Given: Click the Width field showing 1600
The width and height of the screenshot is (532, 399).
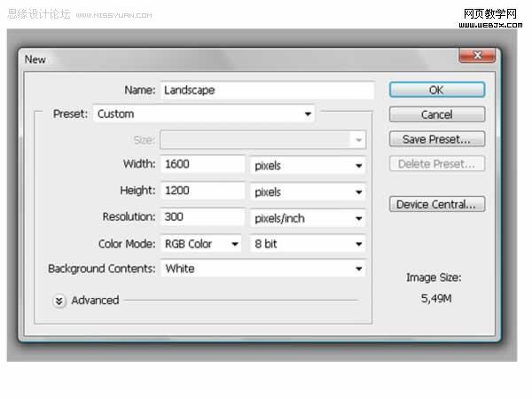Looking at the screenshot, I should coord(202,164).
